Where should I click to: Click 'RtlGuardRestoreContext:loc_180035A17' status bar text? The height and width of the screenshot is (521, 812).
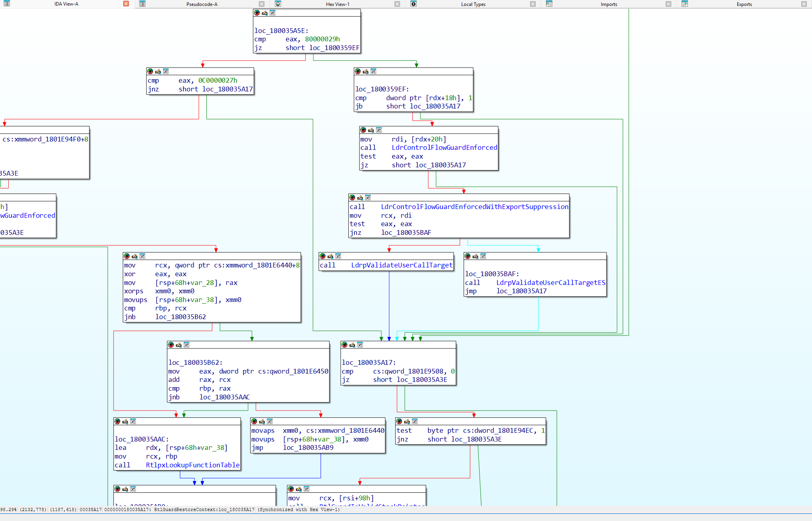point(204,509)
